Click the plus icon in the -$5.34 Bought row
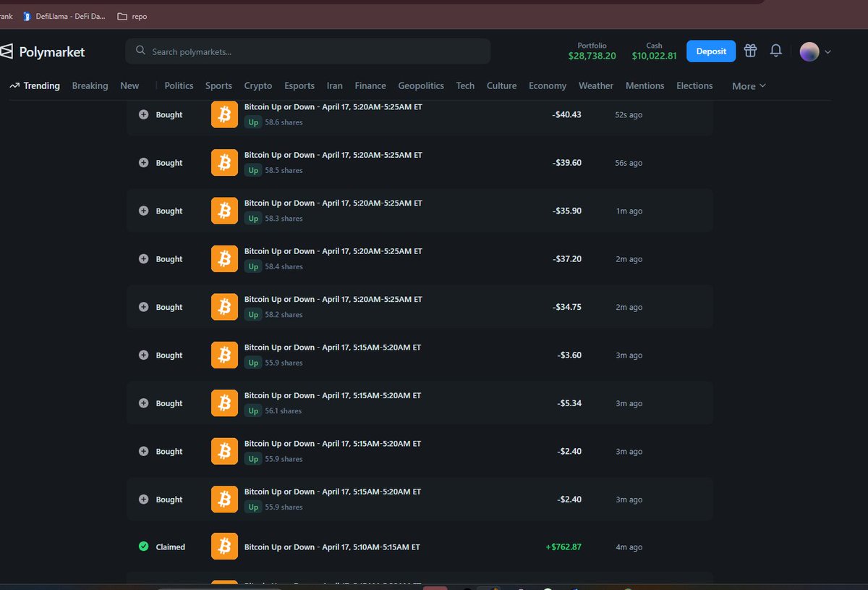The image size is (868, 590). [143, 403]
